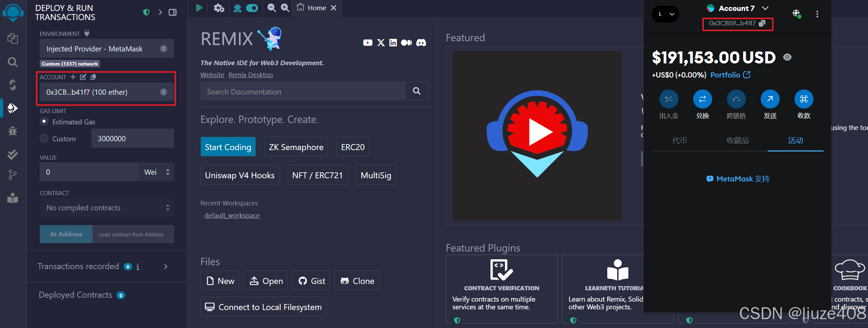Click the documentation search magnifier button
The height and width of the screenshot is (328, 868).
[x=417, y=91]
